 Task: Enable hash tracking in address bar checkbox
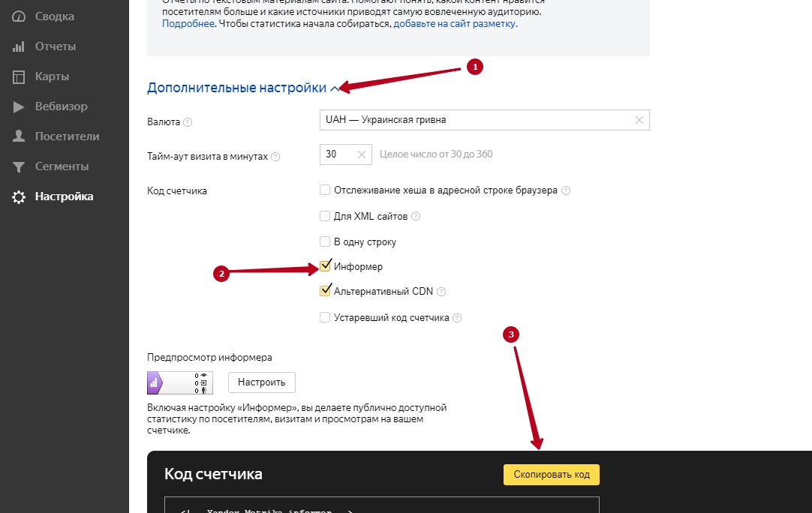point(325,190)
